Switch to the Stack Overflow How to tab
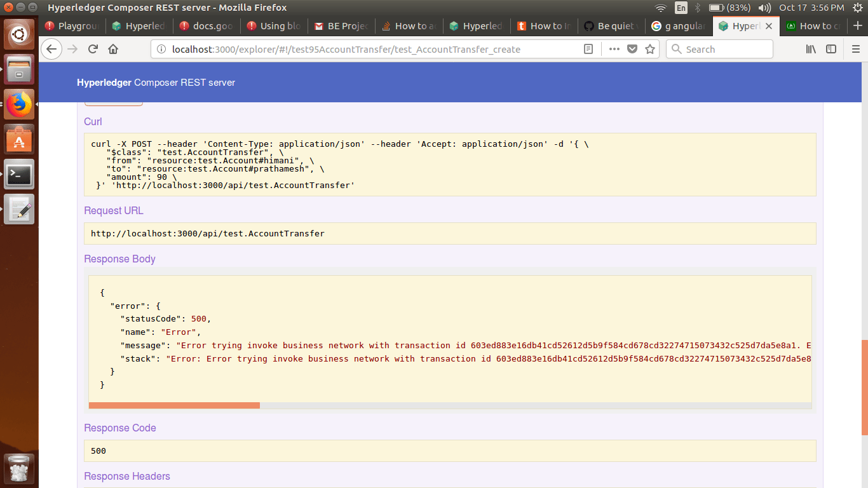868x488 pixels. [x=408, y=26]
